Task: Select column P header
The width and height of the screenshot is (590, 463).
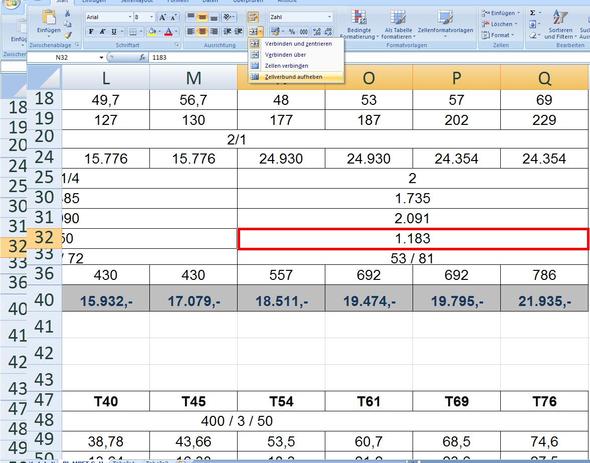Action: (456, 77)
